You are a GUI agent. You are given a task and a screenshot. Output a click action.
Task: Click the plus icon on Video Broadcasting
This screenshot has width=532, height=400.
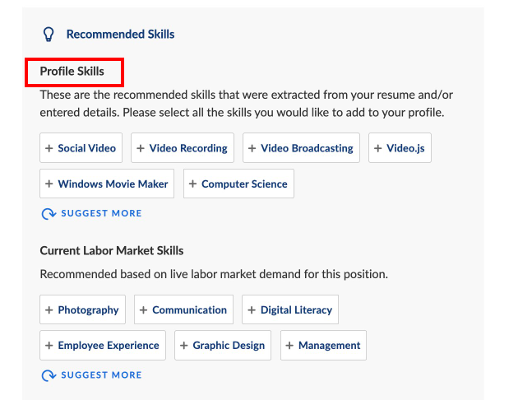pyautogui.click(x=252, y=148)
